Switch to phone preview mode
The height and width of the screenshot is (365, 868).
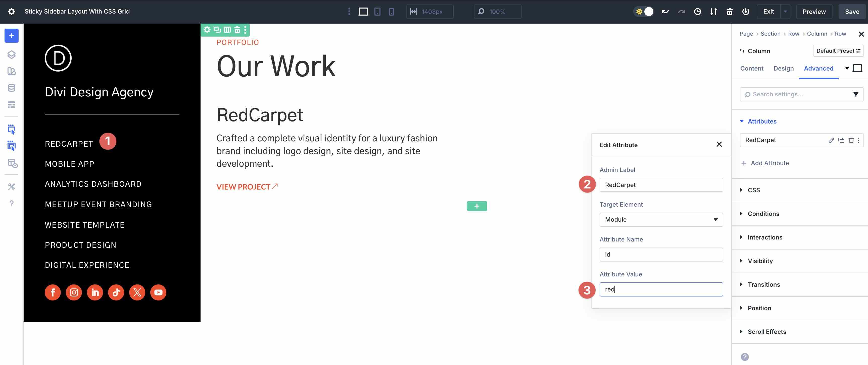click(x=391, y=11)
